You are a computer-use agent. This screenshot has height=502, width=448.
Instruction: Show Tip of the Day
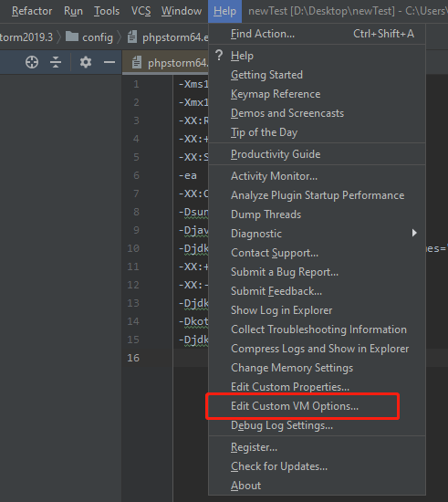click(317, 132)
